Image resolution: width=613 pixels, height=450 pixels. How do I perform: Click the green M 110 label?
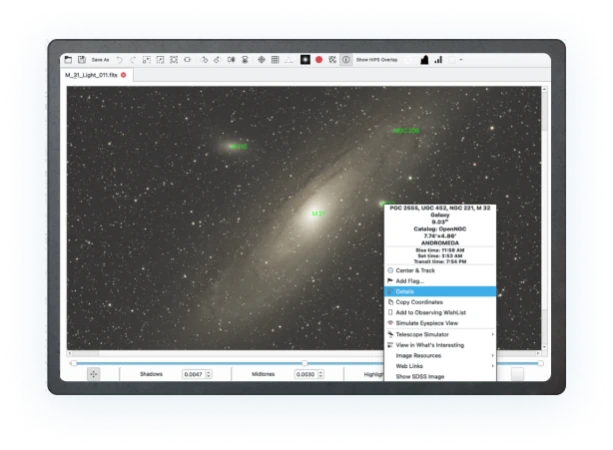point(239,147)
